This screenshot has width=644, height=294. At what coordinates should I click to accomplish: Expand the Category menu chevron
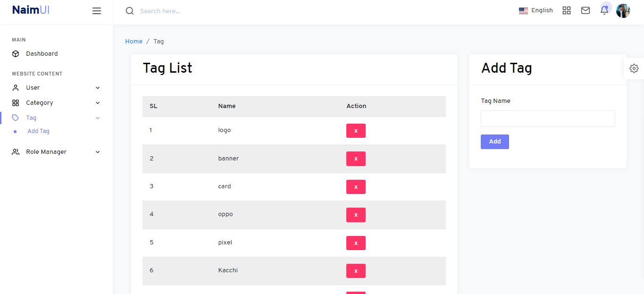98,103
